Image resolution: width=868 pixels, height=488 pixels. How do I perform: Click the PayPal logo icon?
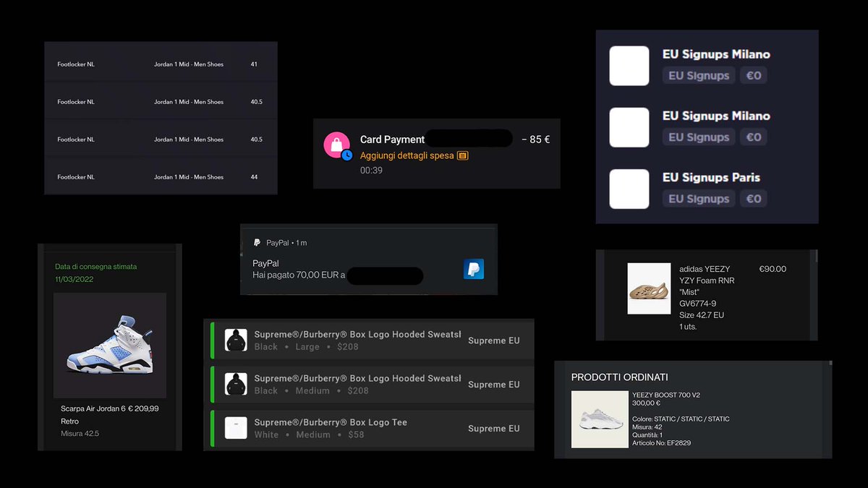(x=474, y=267)
